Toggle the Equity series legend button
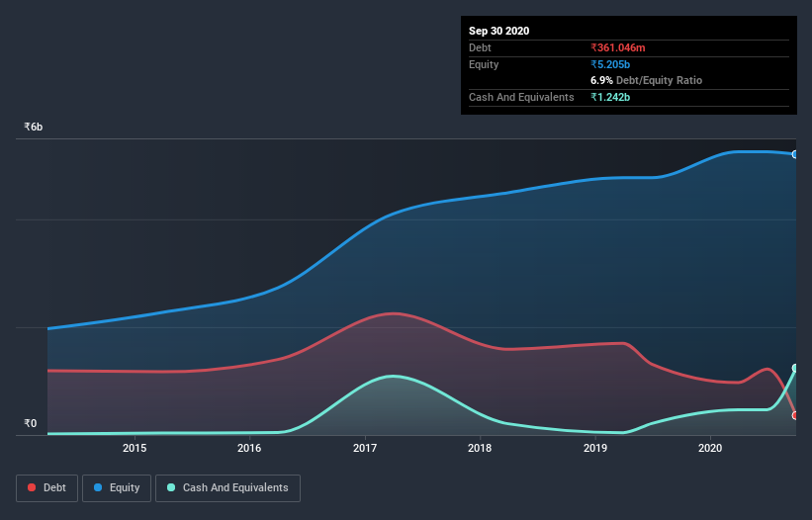The image size is (812, 520). point(117,488)
